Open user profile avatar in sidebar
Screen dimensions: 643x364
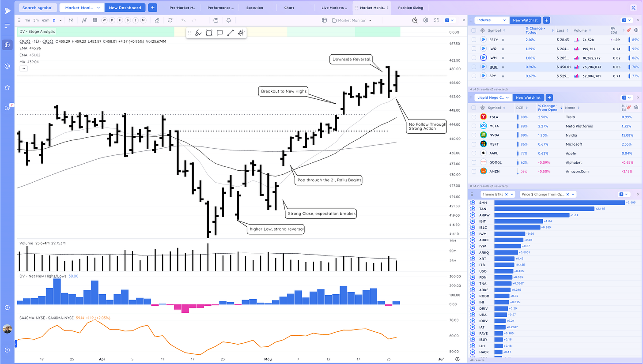click(7, 329)
